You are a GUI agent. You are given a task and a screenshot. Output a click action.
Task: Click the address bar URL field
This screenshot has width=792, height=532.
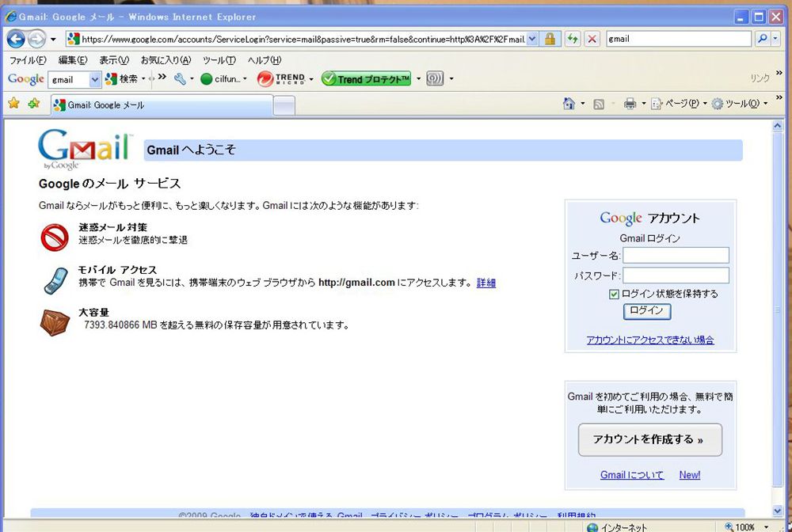coord(303,39)
